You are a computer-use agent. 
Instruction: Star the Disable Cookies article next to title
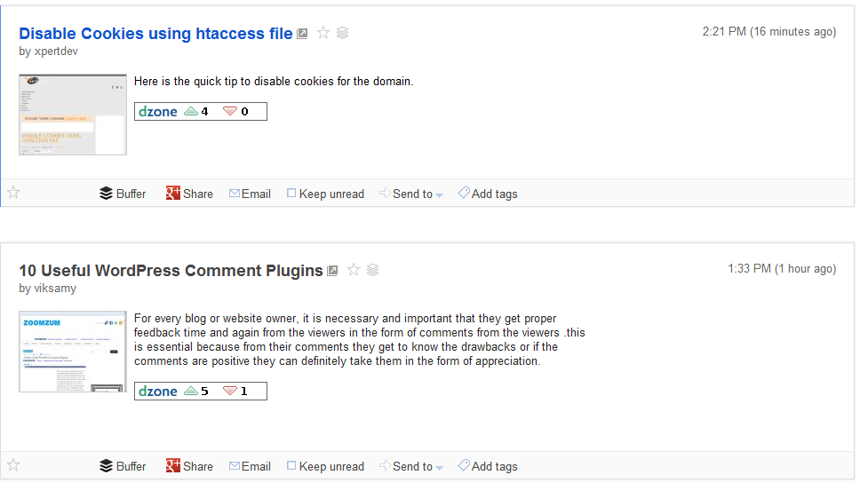click(323, 33)
